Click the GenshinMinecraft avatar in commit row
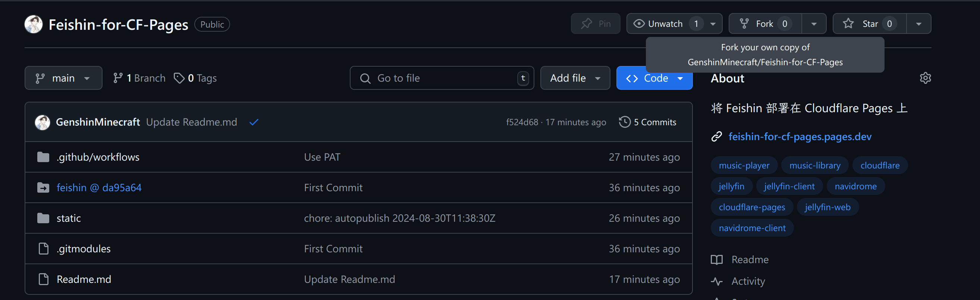The height and width of the screenshot is (300, 980). pyautogui.click(x=43, y=123)
